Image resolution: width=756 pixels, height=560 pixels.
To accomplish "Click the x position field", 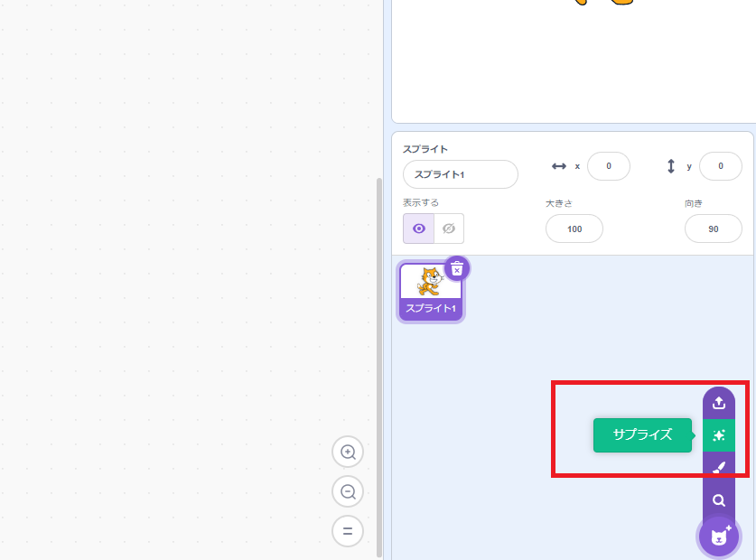I will coord(608,166).
